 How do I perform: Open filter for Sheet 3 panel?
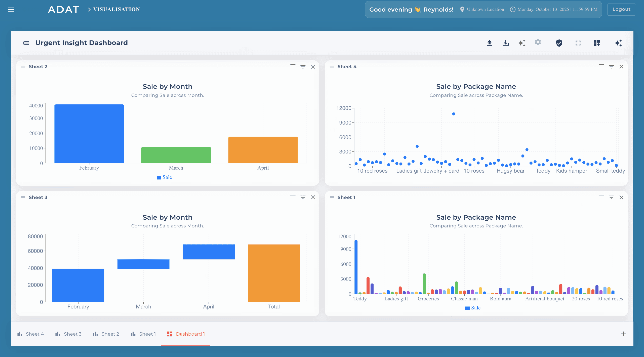303,197
